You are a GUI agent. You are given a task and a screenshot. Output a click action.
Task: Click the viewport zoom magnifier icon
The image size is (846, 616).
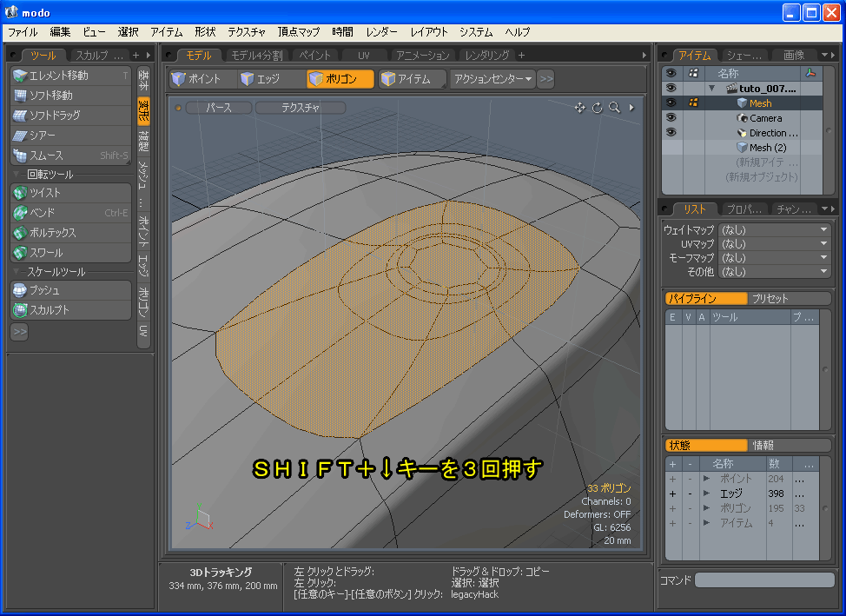tap(614, 108)
